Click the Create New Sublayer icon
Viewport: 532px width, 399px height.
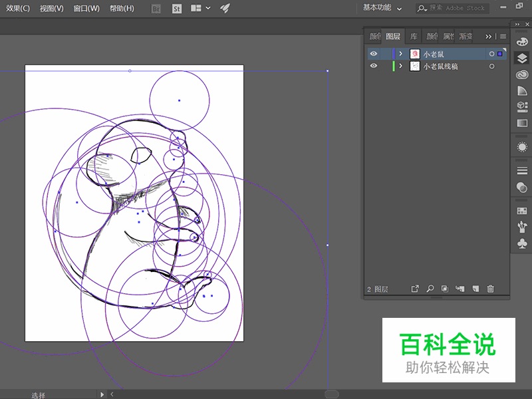click(x=460, y=289)
